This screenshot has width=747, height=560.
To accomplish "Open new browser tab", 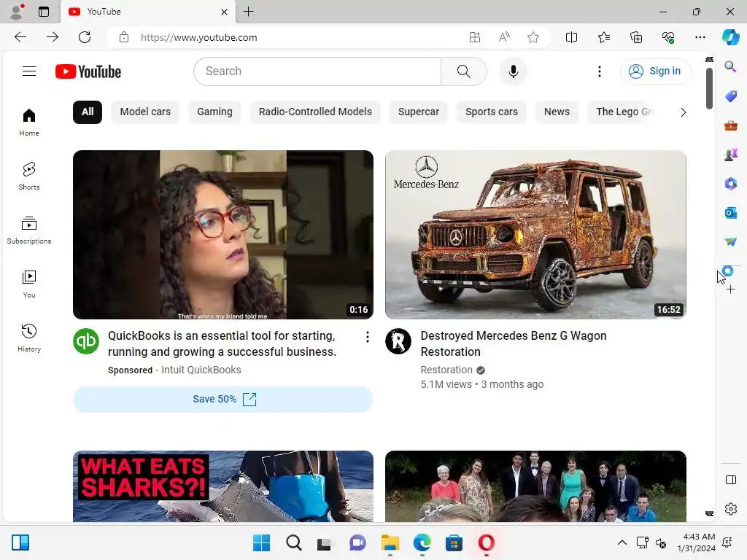I will pyautogui.click(x=248, y=12).
